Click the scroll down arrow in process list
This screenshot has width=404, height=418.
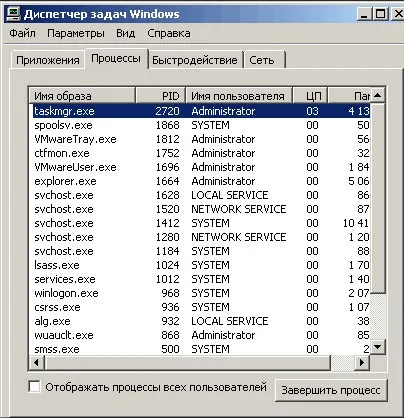(378, 347)
